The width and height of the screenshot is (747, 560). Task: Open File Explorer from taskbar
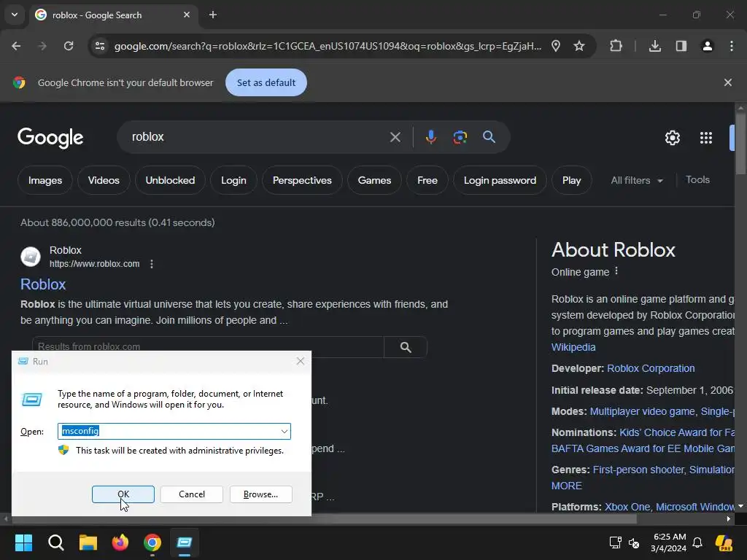(x=88, y=542)
